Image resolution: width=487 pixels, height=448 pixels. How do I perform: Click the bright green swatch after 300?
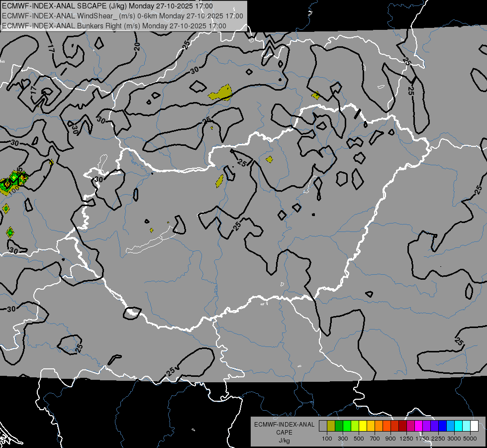click(347, 426)
